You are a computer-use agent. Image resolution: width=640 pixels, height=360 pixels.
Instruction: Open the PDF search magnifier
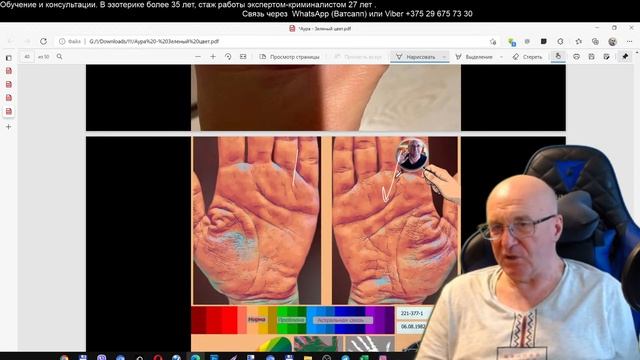(60, 57)
